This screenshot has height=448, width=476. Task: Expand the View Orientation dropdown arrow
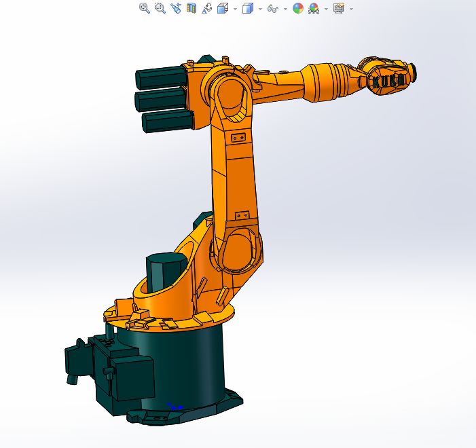tap(235, 9)
